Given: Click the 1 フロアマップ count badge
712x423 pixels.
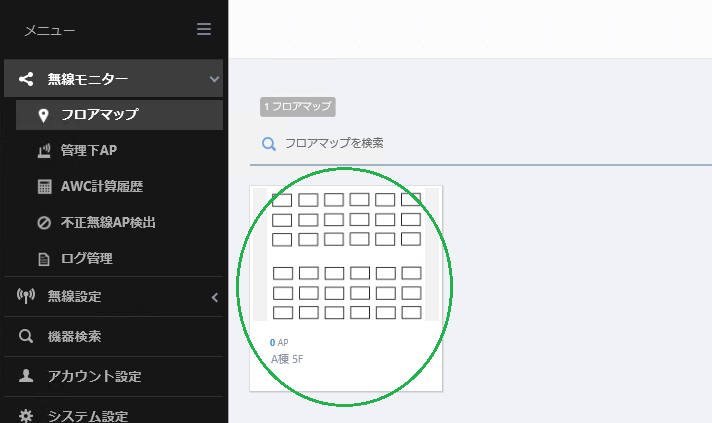Looking at the screenshot, I should pyautogui.click(x=298, y=107).
